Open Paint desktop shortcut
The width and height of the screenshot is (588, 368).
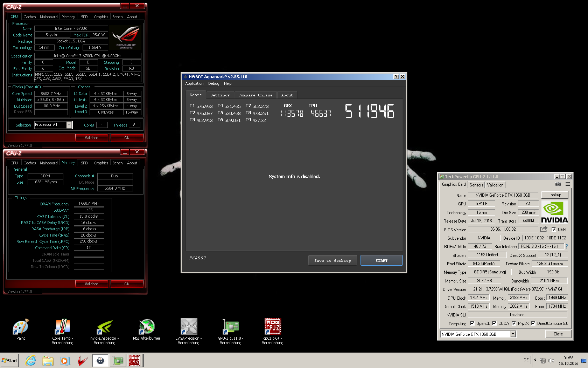tap(21, 329)
